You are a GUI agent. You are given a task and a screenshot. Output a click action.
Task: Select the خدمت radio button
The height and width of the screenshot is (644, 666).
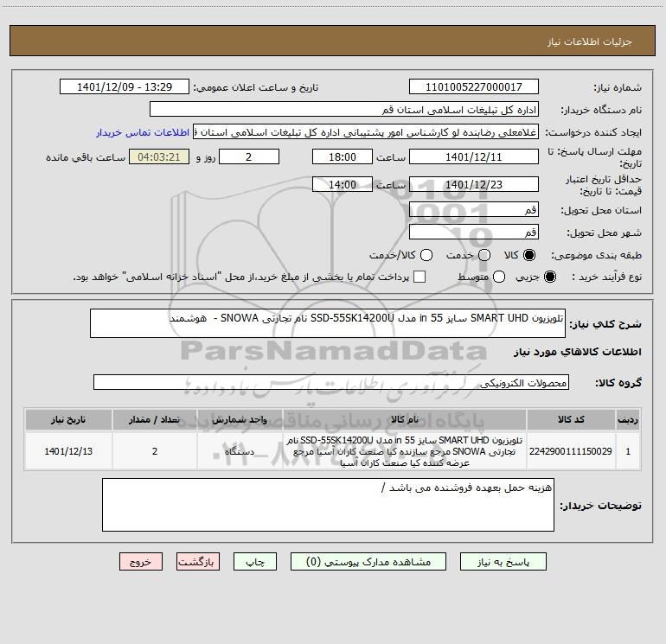484,255
